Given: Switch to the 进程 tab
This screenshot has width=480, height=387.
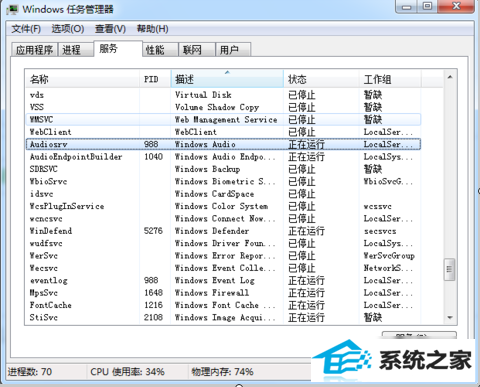Looking at the screenshot, I should click(75, 50).
